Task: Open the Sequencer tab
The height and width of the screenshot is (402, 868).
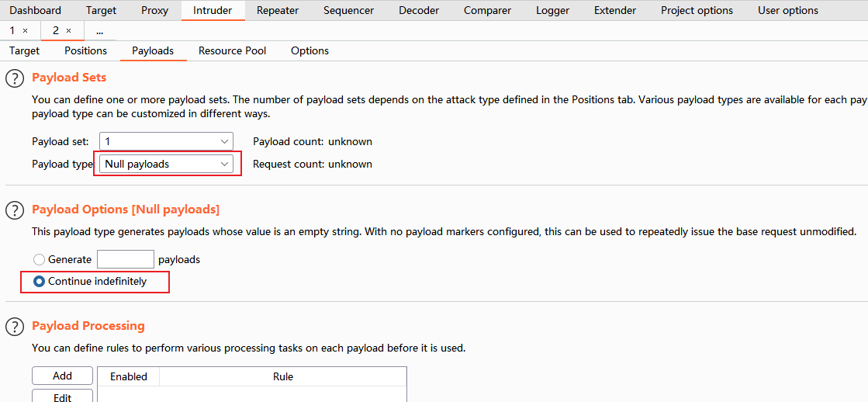Action: pos(349,11)
